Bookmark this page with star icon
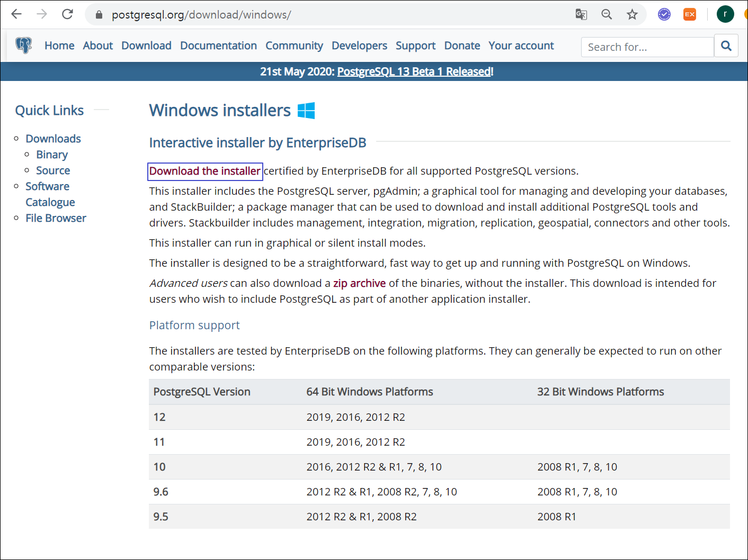The image size is (748, 560). tap(632, 15)
